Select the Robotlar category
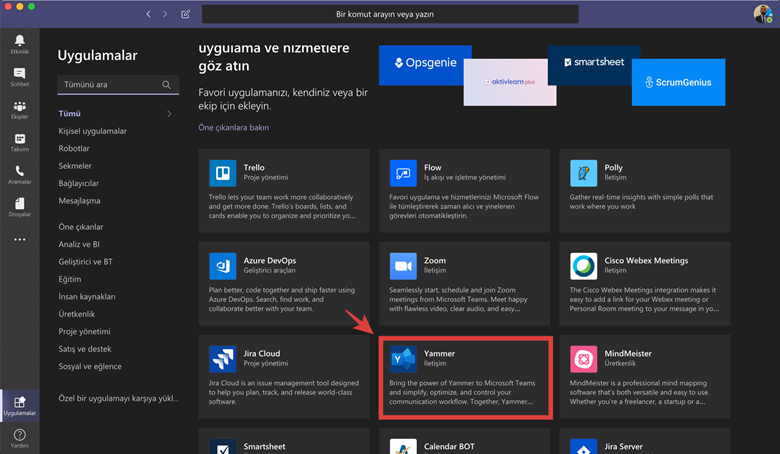Image resolution: width=780 pixels, height=454 pixels. pos(74,149)
